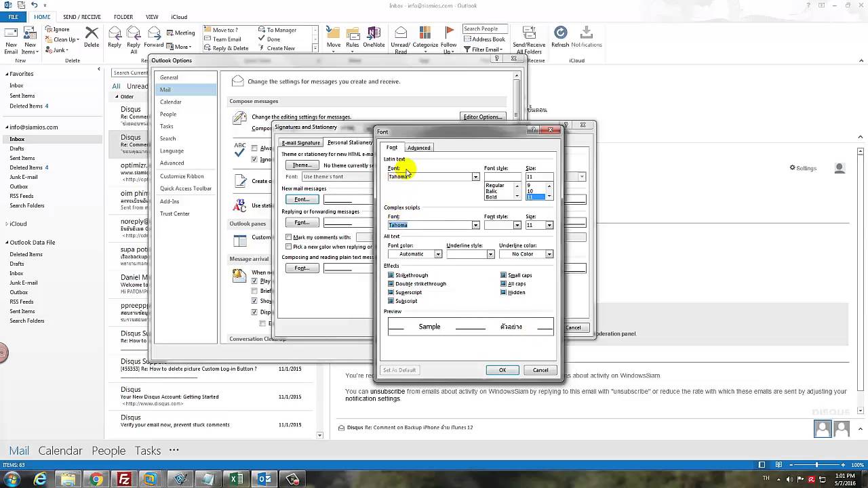Screen dimensions: 868x488
Task: Click the Latin text Size input field
Action: coord(538,177)
